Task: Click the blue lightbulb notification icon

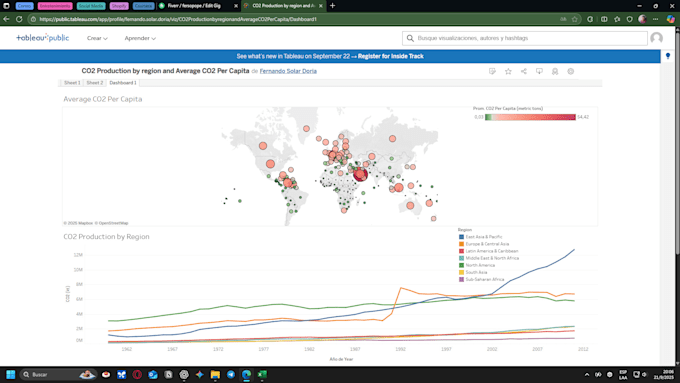Action: [668, 56]
